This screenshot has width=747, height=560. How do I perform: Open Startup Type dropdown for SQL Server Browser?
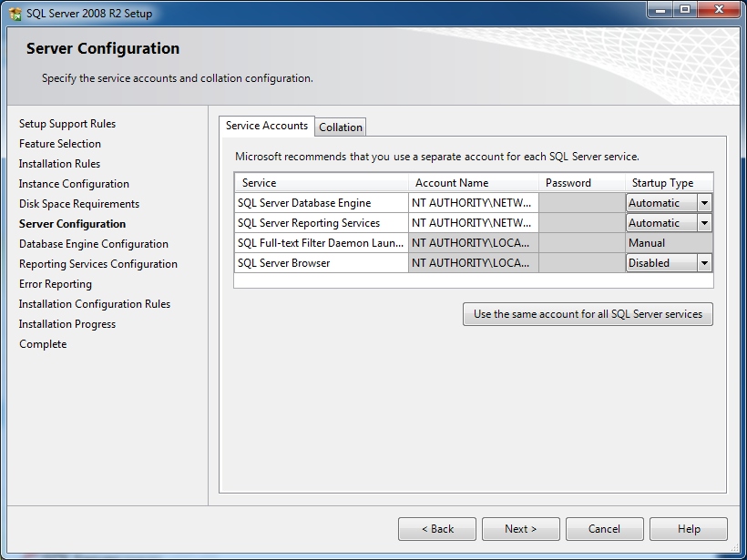(x=706, y=262)
